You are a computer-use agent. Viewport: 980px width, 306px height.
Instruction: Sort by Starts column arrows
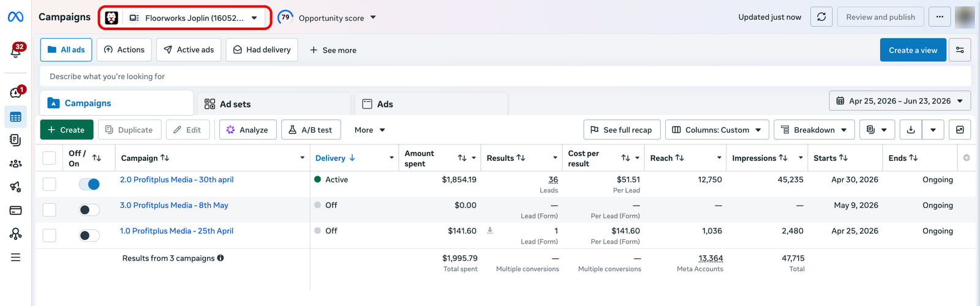click(843, 158)
